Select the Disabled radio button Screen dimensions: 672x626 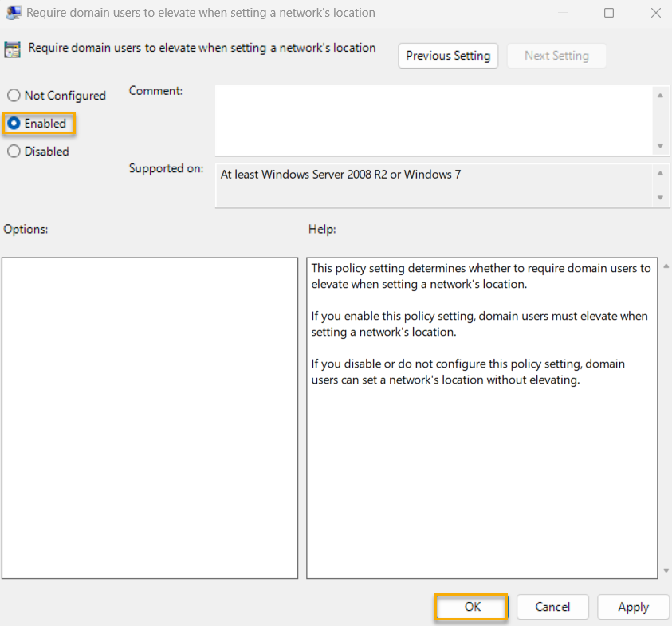coord(14,151)
